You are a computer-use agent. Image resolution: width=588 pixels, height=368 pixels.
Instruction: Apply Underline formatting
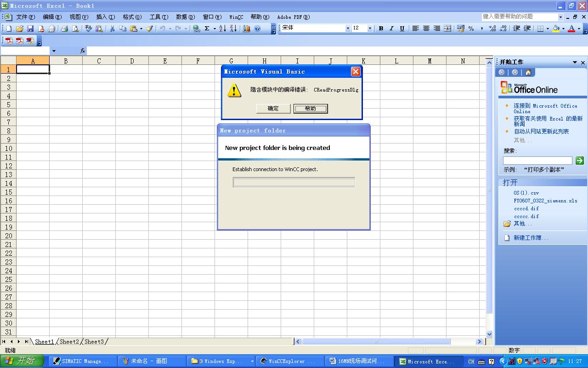(402, 29)
